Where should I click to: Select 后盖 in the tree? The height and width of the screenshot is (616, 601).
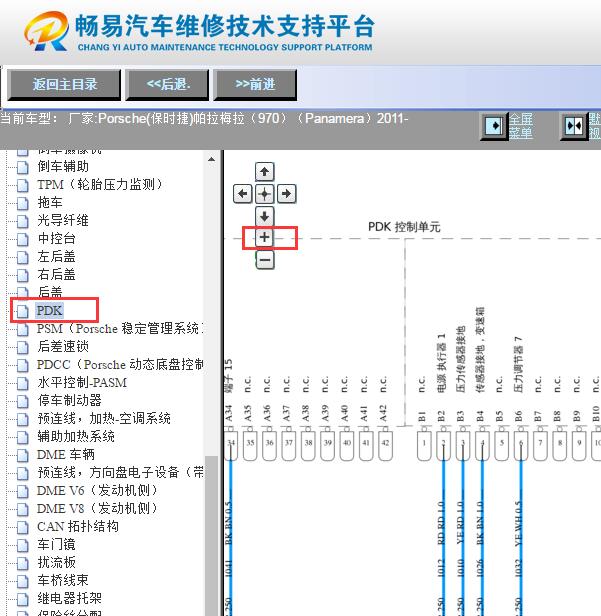tap(50, 292)
